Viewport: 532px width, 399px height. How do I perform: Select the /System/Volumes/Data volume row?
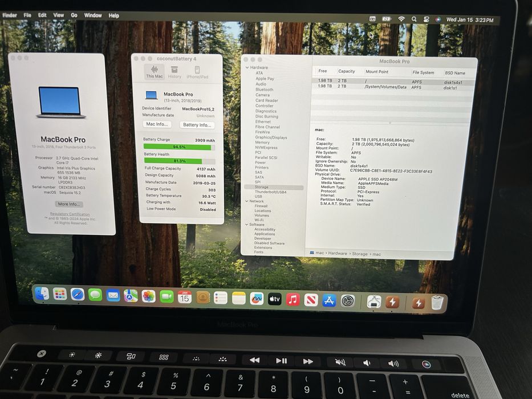[392, 87]
